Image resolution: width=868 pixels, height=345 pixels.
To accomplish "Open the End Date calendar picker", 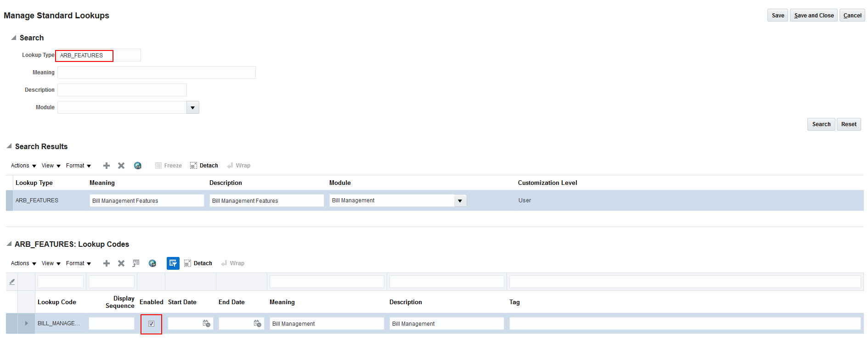I will 258,323.
